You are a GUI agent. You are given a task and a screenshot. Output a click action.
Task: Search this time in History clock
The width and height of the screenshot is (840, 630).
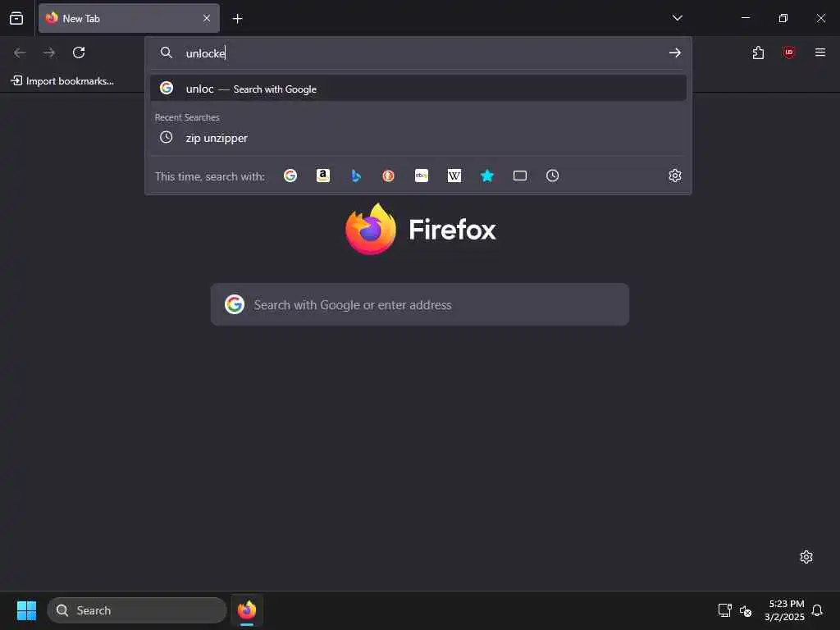coord(552,176)
